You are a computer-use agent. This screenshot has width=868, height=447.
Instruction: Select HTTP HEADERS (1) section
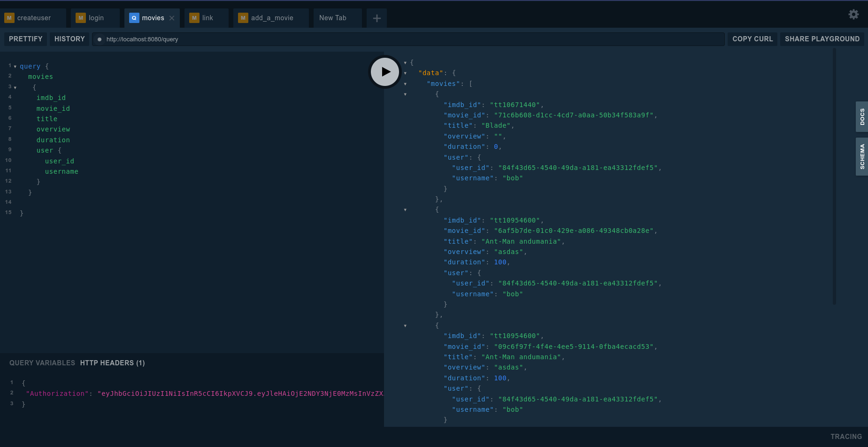click(112, 363)
